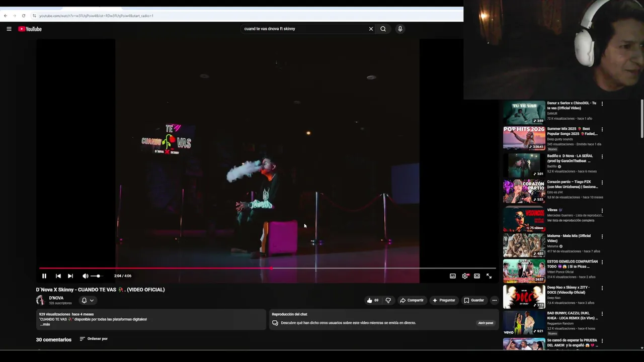Click the '2:04 / 4:06' time display
This screenshot has width=644, height=362.
(123, 276)
